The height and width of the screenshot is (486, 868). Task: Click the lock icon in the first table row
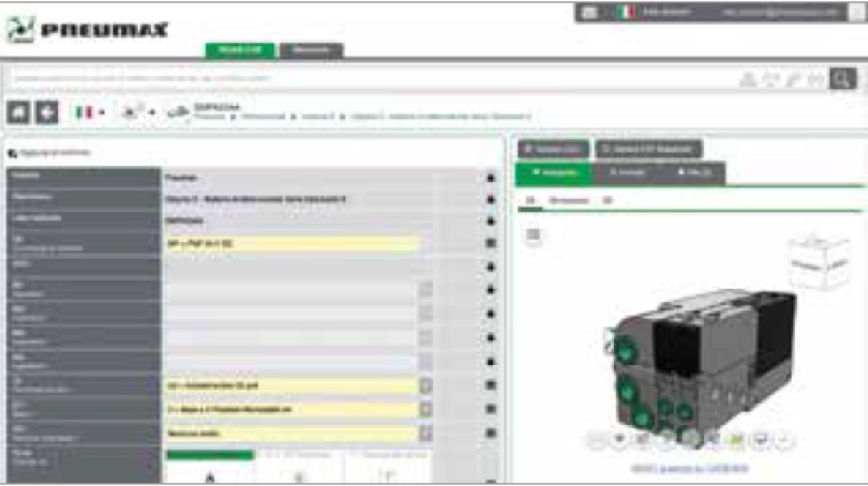click(490, 177)
